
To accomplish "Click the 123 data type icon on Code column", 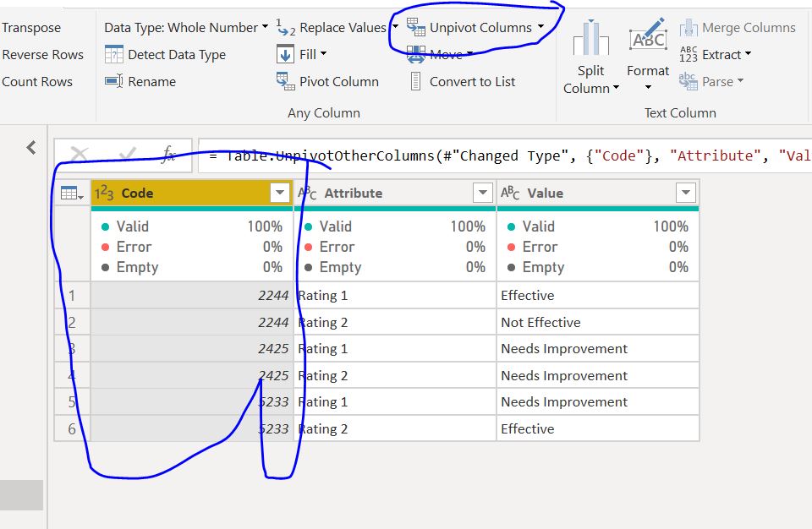I will [x=104, y=193].
